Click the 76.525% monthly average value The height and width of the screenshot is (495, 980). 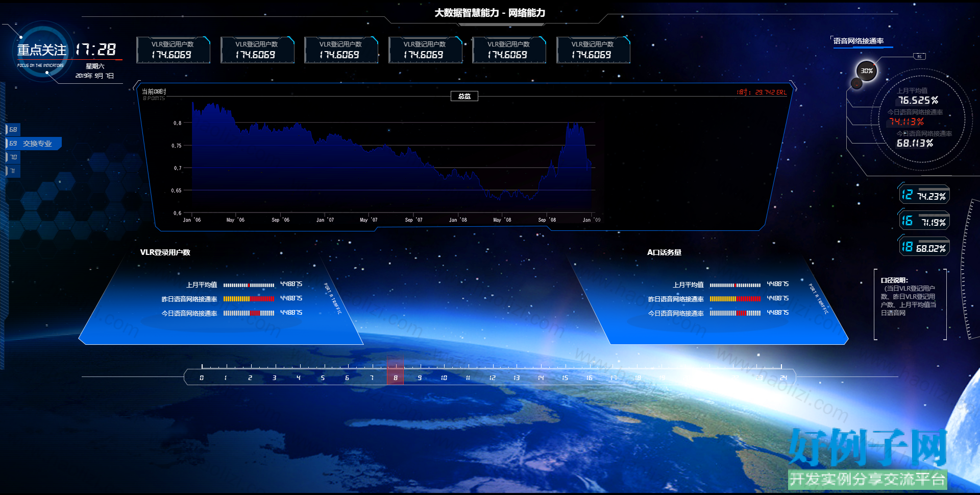[x=918, y=100]
